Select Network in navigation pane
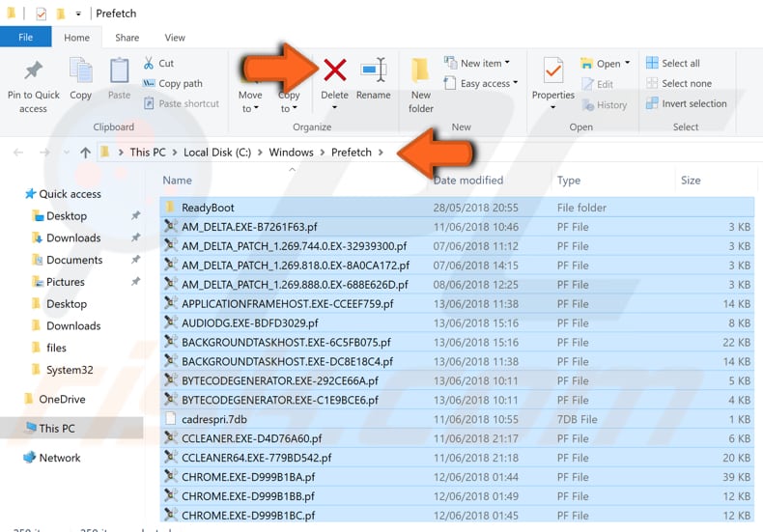This screenshot has height=532, width=763. [x=52, y=458]
